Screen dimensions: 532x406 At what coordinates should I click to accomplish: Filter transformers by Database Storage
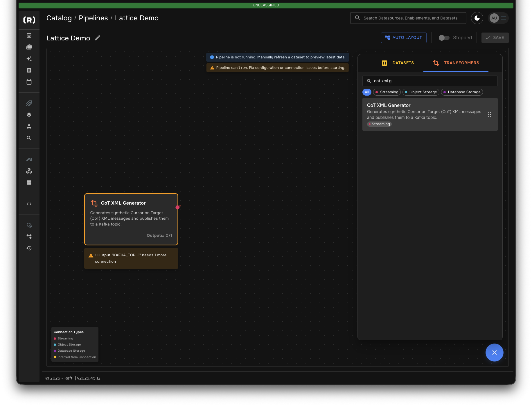462,92
